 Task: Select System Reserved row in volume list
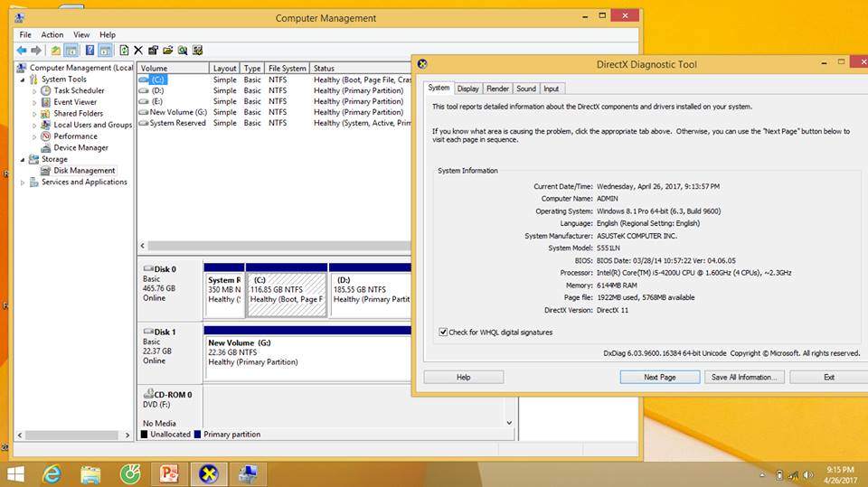tap(274, 123)
